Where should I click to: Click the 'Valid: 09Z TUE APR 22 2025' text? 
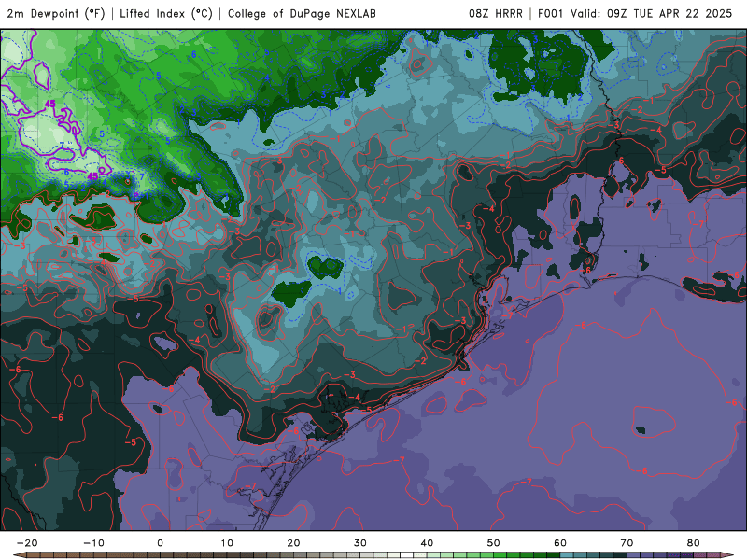point(651,13)
